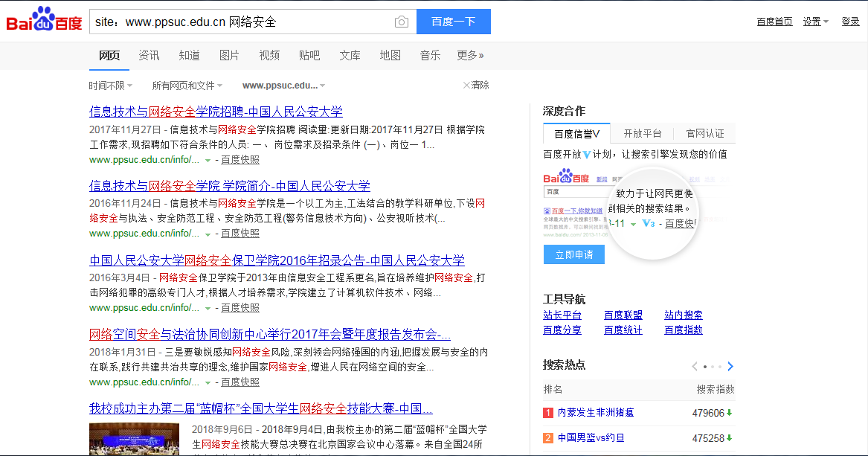
Task: Open the 百度指数 link
Action: tap(684, 330)
